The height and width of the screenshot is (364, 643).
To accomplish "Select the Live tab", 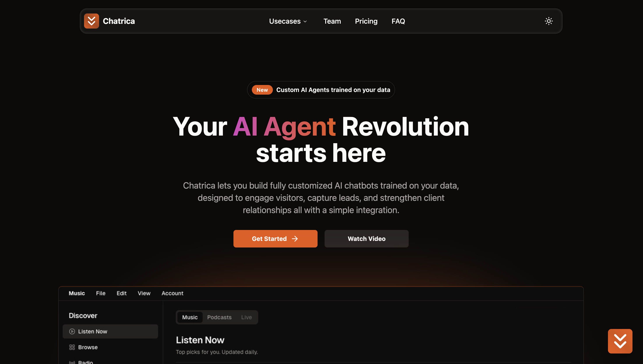I will coord(246,317).
